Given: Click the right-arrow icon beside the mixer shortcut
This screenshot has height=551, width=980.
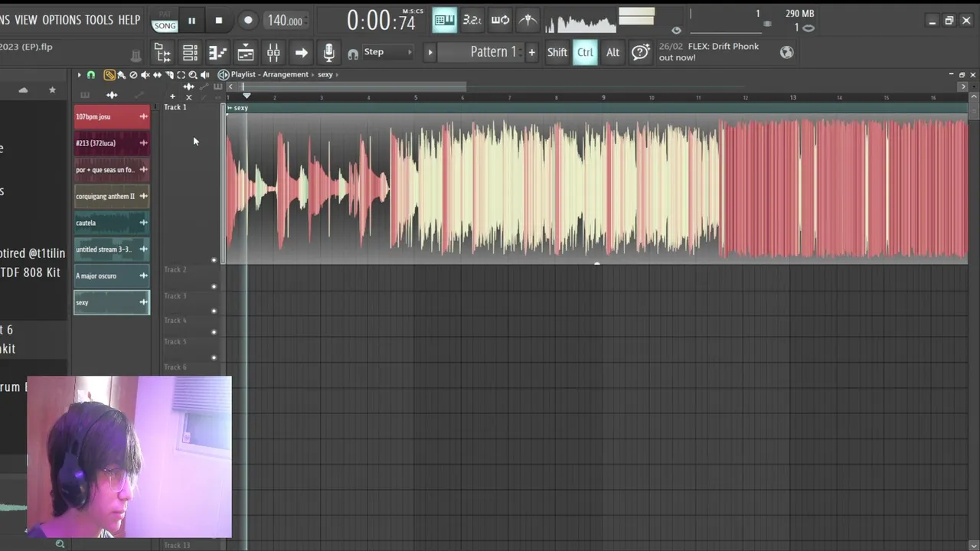Looking at the screenshot, I should coord(301,53).
